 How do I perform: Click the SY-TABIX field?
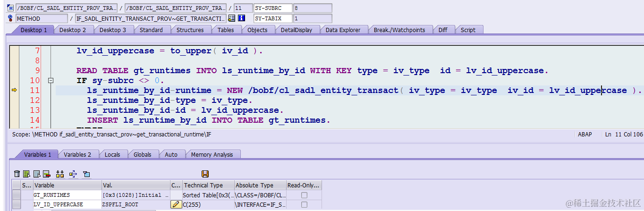click(272, 18)
